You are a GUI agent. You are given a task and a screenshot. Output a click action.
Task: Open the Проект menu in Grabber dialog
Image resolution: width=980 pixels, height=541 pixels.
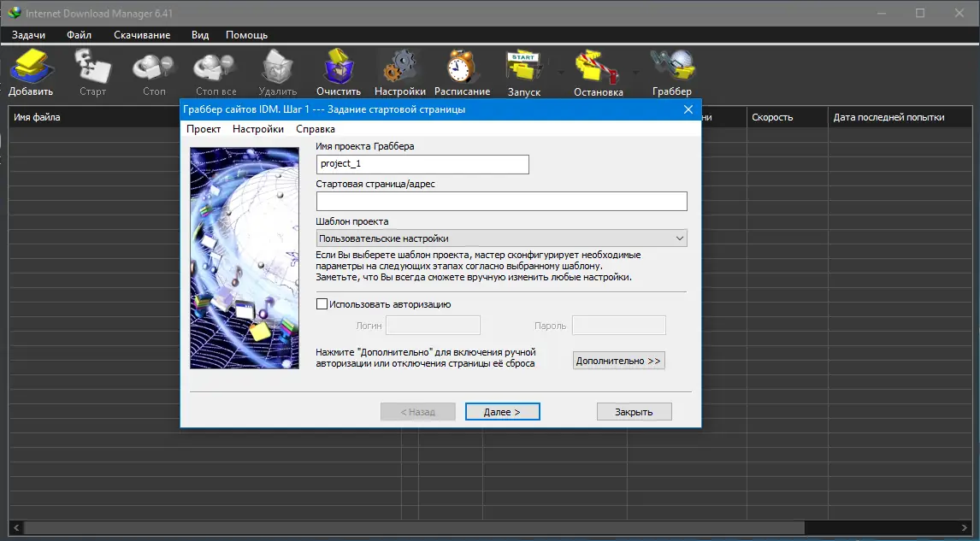[x=204, y=129]
